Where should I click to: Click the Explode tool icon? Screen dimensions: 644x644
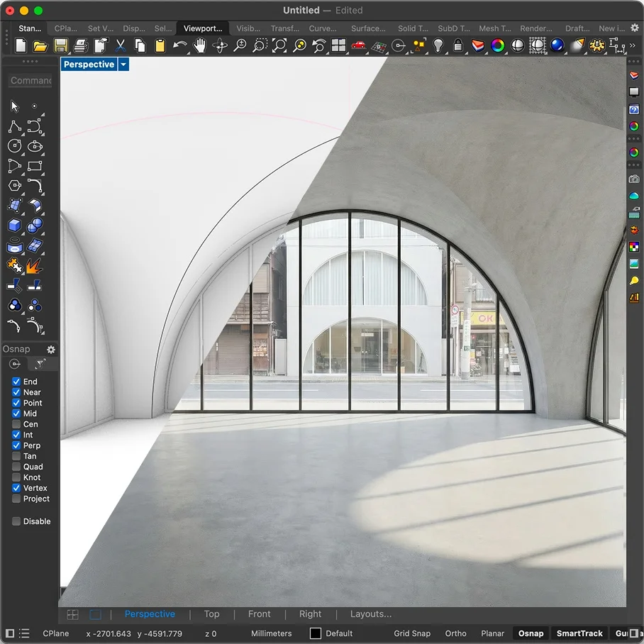(x=35, y=266)
